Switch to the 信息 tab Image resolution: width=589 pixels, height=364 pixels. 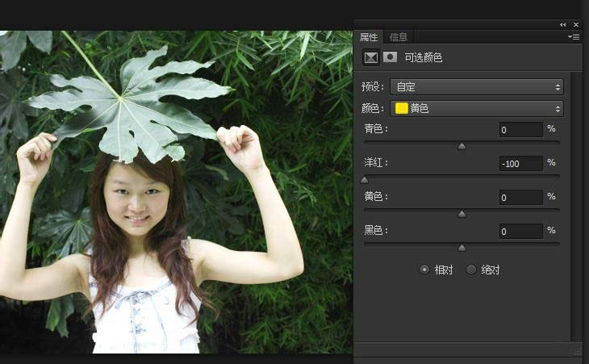pyautogui.click(x=399, y=37)
